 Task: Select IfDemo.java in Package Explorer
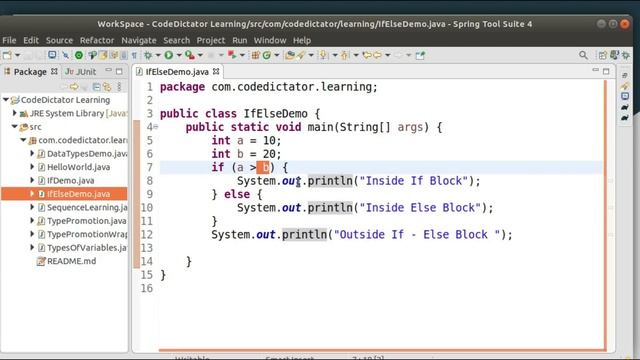click(70, 180)
